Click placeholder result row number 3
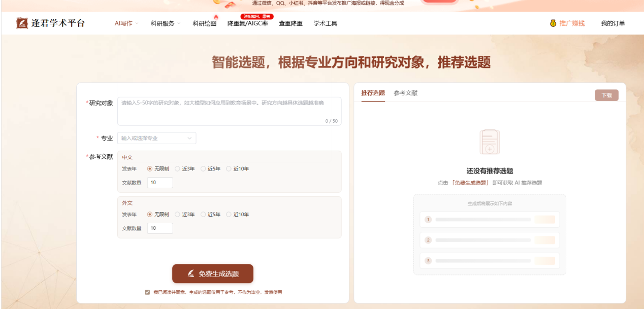 tap(490, 261)
